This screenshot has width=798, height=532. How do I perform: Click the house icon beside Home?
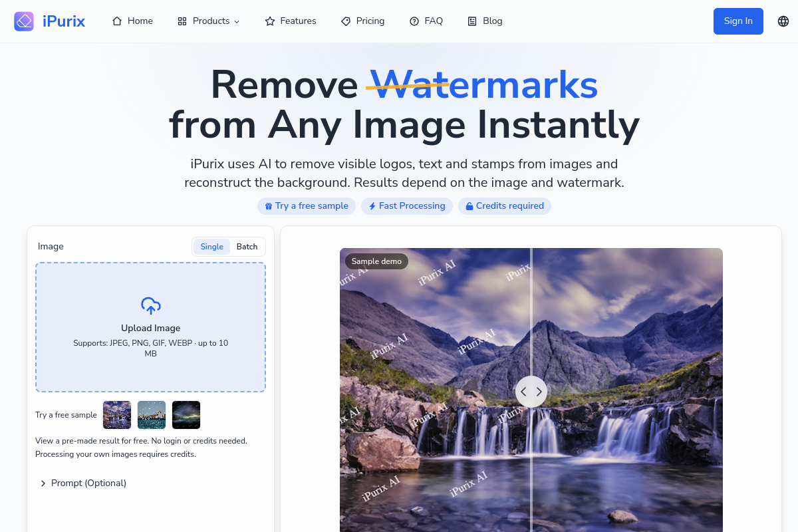[x=117, y=21]
